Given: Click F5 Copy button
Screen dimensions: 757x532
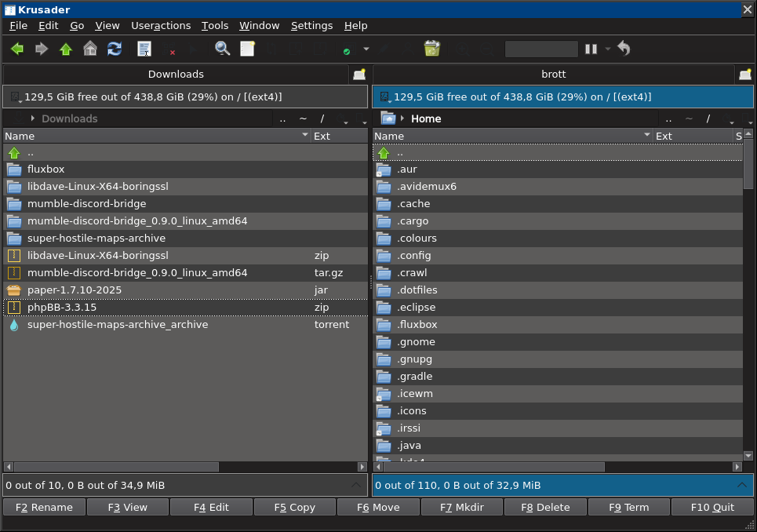Looking at the screenshot, I should 294,508.
